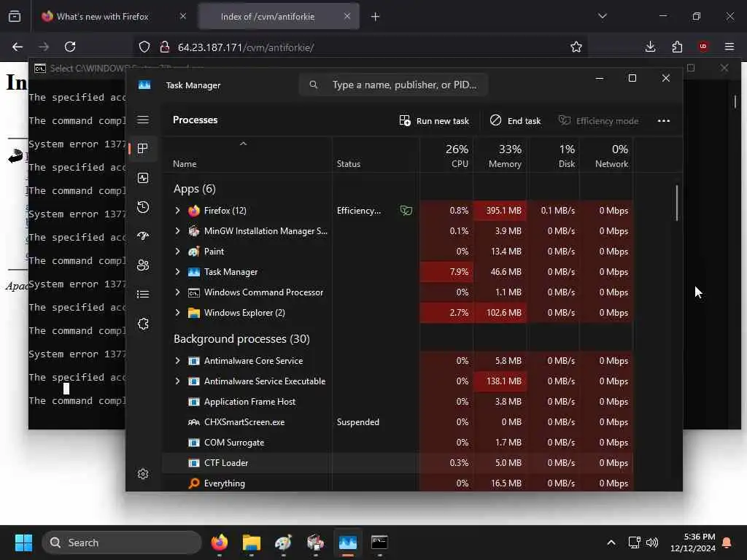Image resolution: width=747 pixels, height=560 pixels.
Task: Open Firefox application menu
Action: coord(729,47)
